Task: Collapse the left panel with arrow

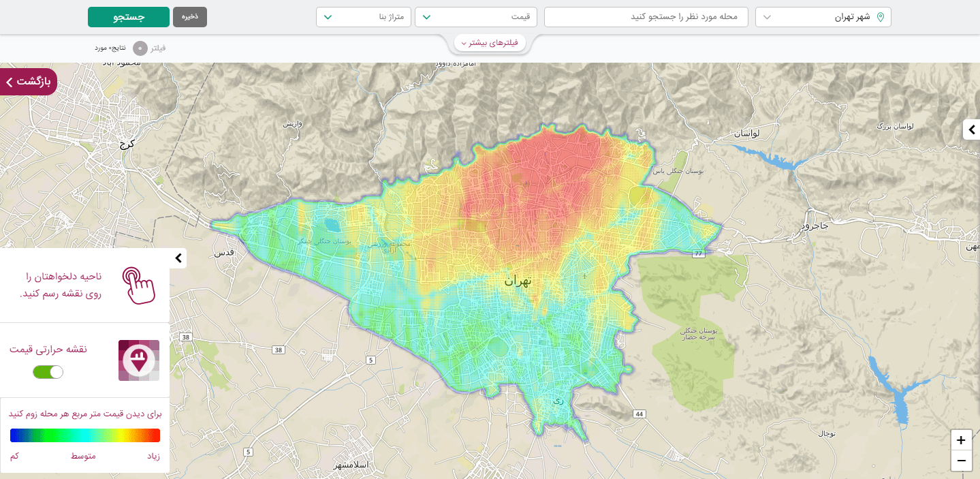Action: point(178,258)
